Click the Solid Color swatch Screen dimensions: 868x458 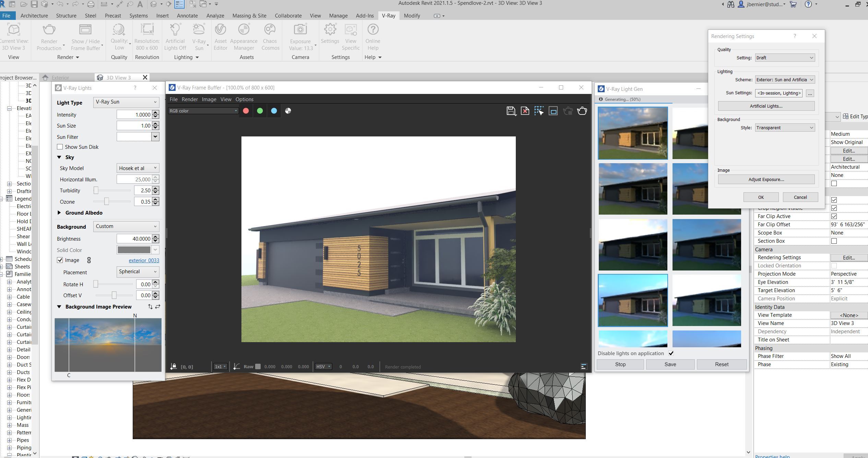[134, 250]
